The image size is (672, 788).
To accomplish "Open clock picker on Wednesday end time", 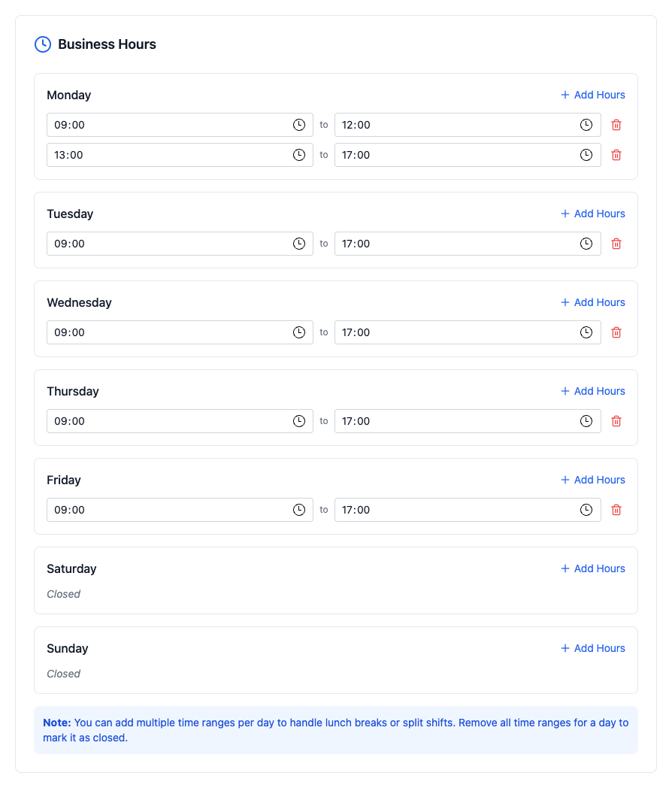I will (x=586, y=332).
